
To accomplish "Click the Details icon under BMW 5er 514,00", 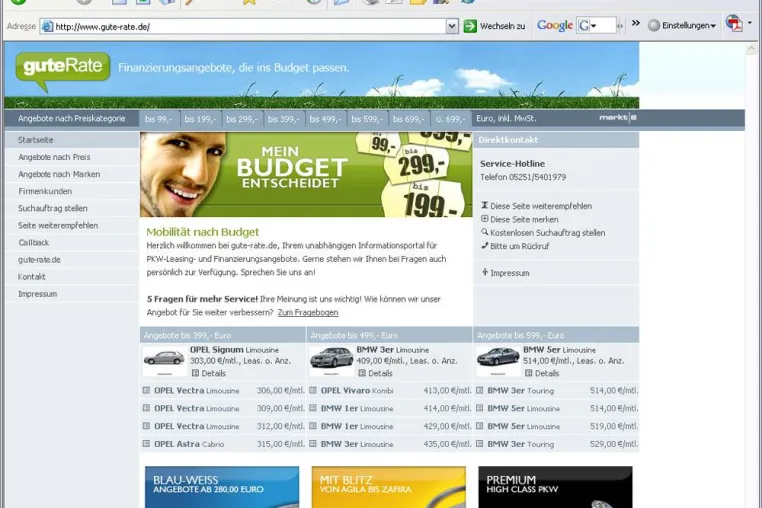I will click(529, 373).
